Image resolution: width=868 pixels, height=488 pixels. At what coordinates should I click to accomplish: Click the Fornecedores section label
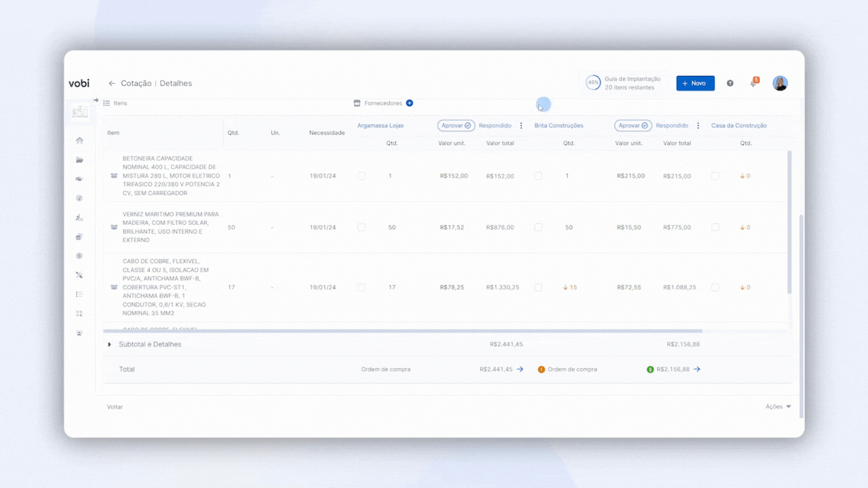click(x=383, y=103)
